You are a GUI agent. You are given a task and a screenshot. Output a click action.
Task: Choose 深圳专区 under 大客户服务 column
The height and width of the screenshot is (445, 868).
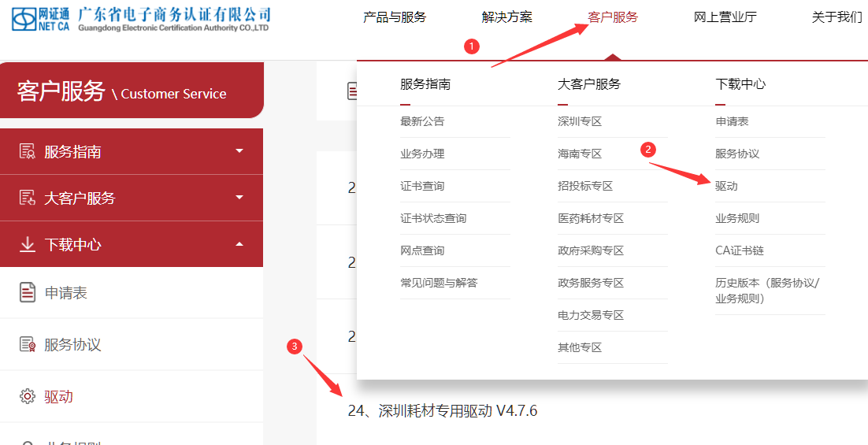pyautogui.click(x=580, y=121)
